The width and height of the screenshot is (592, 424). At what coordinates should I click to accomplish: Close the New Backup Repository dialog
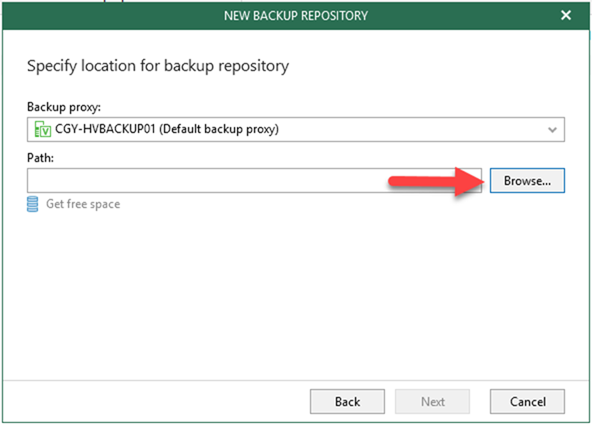[566, 15]
